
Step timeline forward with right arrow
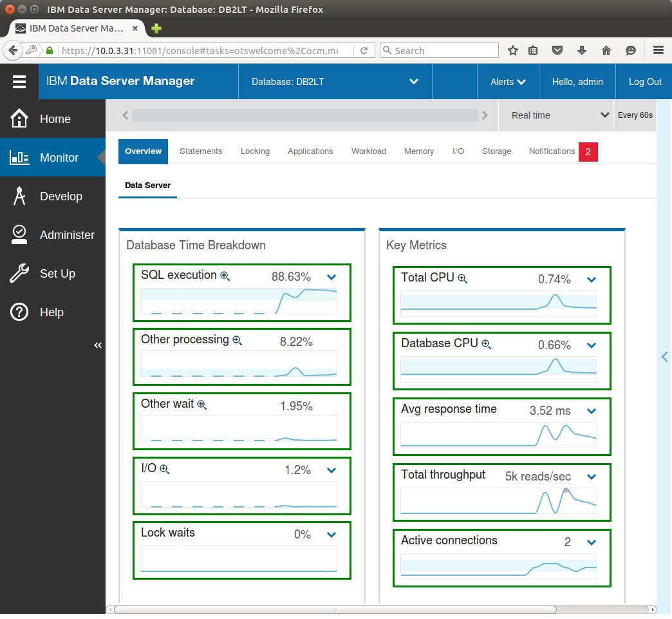tap(485, 115)
